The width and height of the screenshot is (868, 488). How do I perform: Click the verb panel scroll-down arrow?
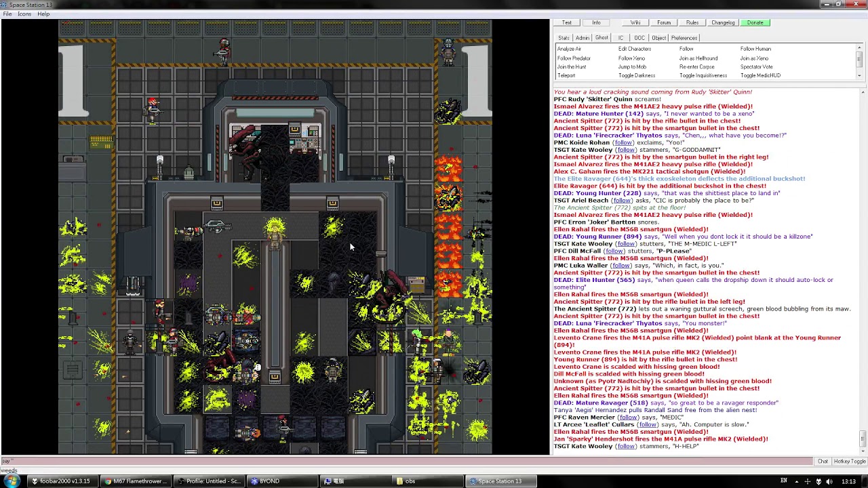click(860, 75)
